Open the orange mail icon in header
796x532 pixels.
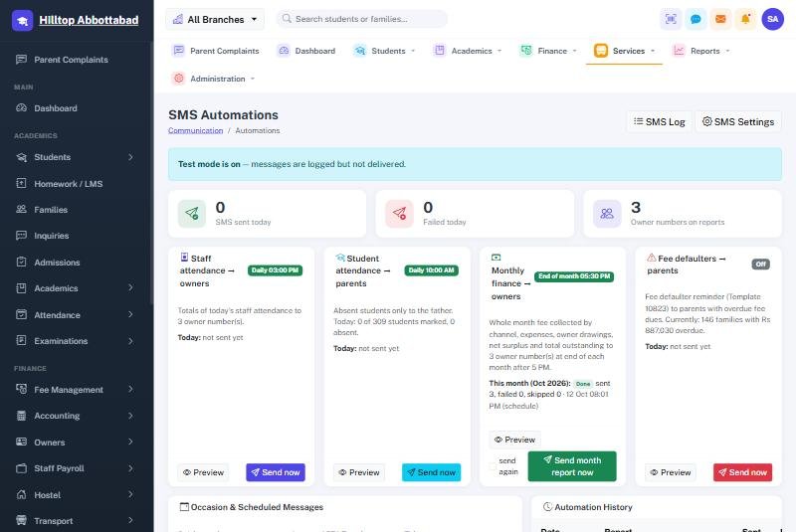click(720, 19)
